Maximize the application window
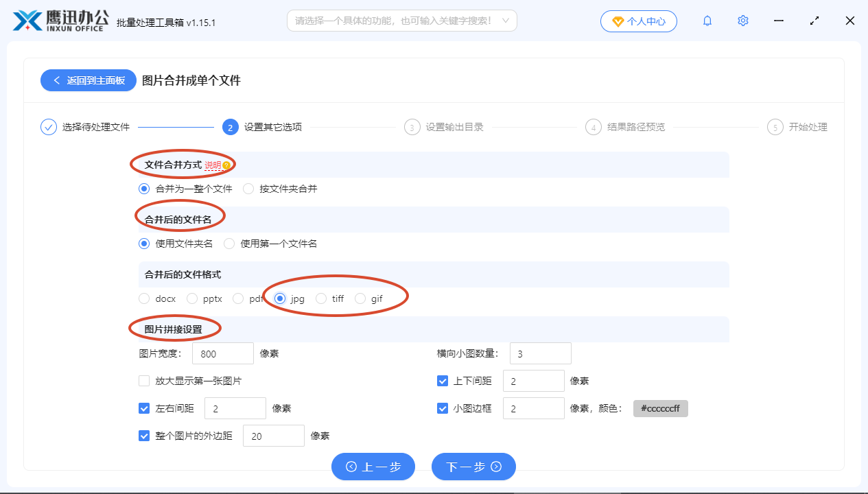Image resolution: width=868 pixels, height=494 pixels. (x=814, y=21)
